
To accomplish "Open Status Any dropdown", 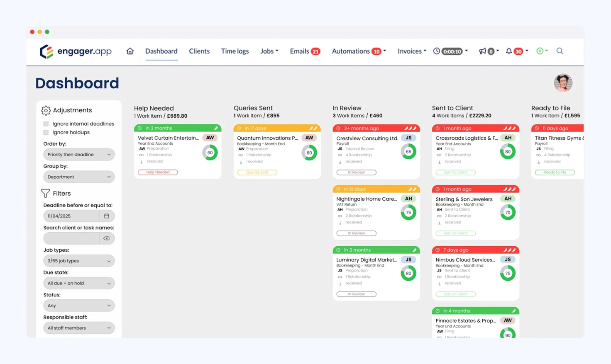I will 79,306.
